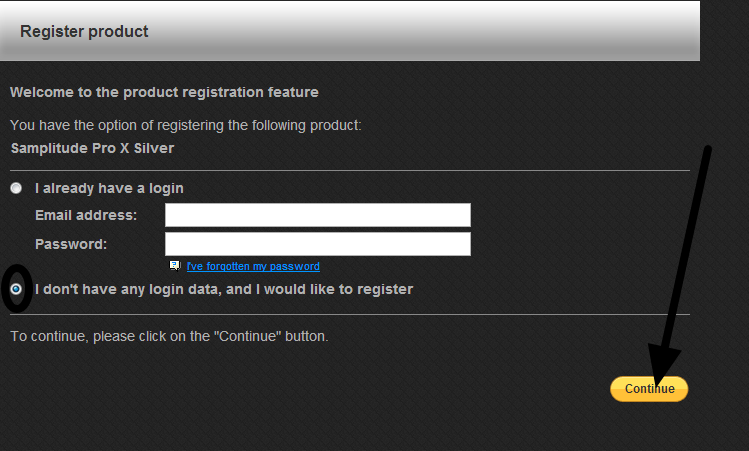This screenshot has width=749, height=451.
Task: Select the "I already have a login" radio button
Action: [16, 188]
